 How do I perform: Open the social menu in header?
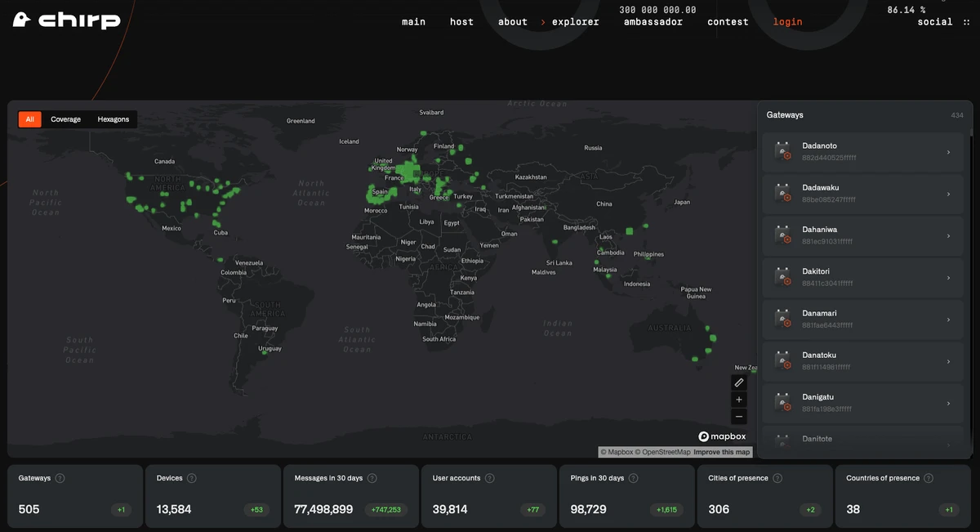[934, 22]
